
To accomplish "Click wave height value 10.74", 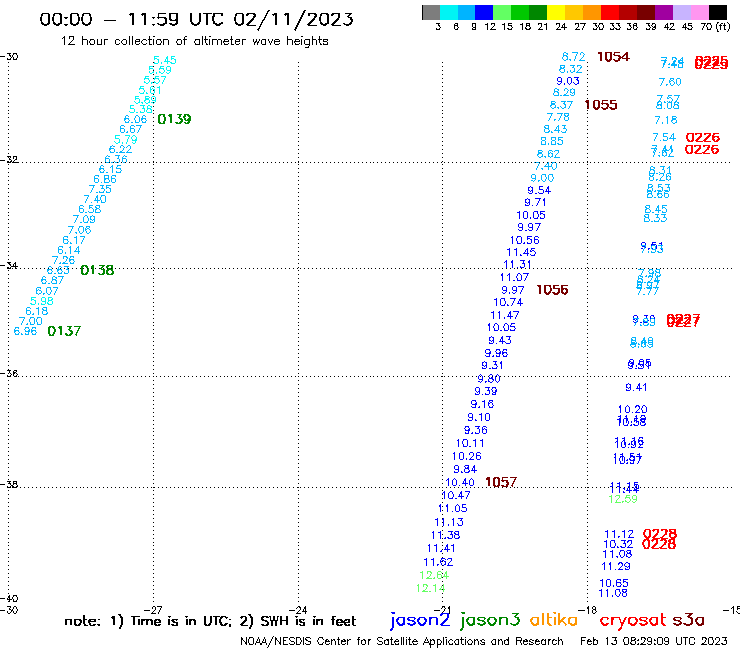I will pyautogui.click(x=508, y=302).
